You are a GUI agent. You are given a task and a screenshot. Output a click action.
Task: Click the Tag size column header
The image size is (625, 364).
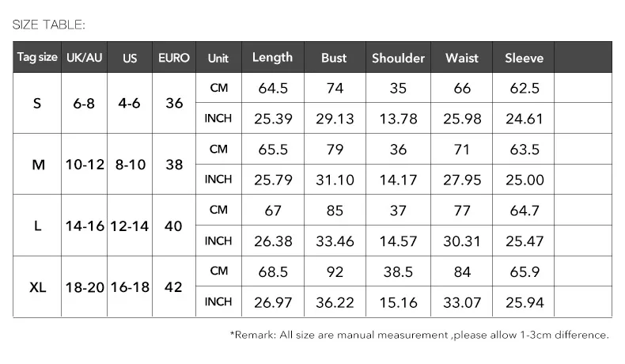click(37, 59)
